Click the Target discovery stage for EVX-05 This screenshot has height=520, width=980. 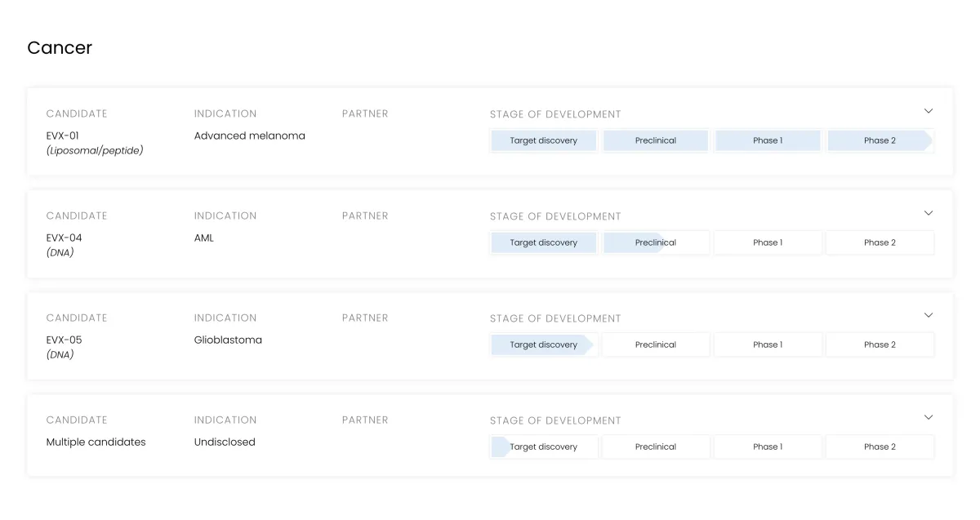tap(544, 344)
